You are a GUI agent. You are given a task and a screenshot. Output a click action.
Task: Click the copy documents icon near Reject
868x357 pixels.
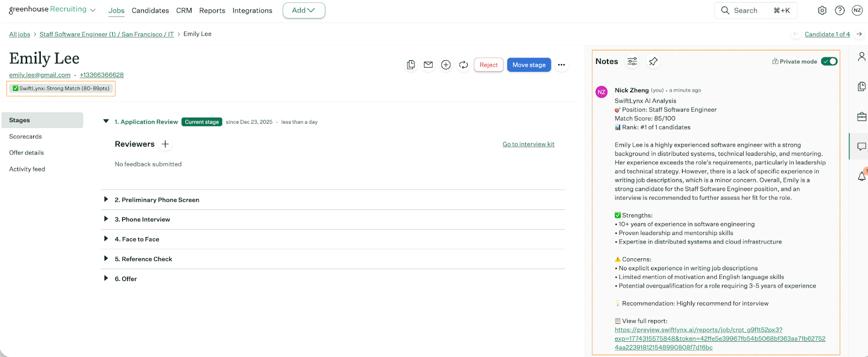(x=411, y=65)
